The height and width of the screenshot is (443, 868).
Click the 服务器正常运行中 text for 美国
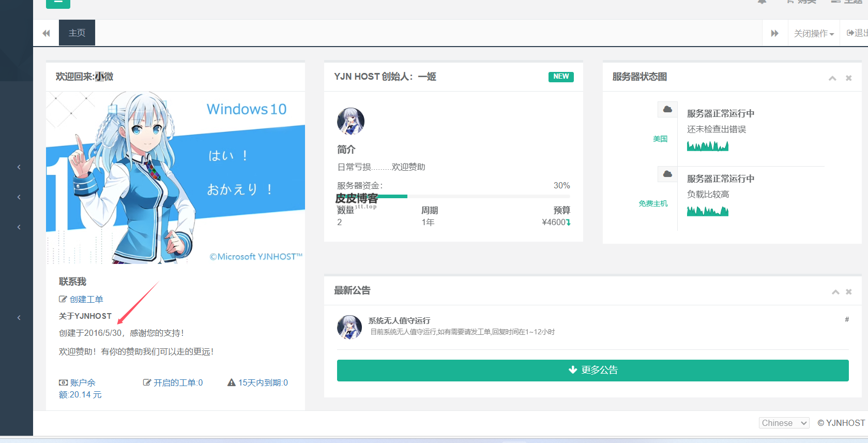click(x=721, y=113)
